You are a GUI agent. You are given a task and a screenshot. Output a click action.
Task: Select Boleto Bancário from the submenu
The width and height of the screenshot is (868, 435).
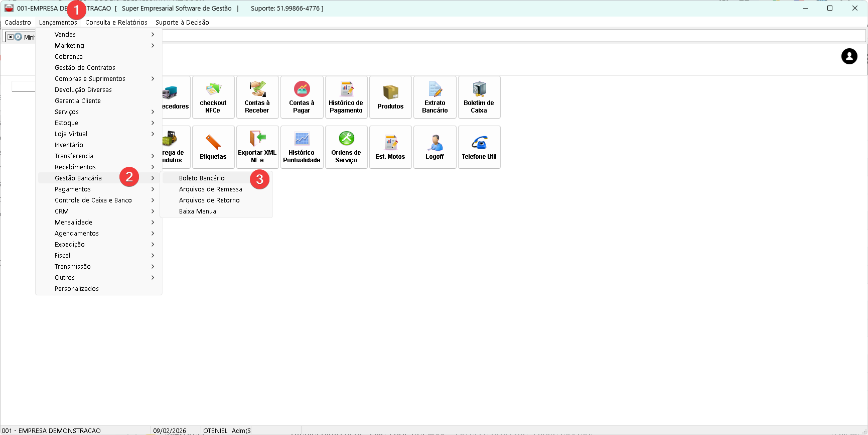pyautogui.click(x=202, y=178)
